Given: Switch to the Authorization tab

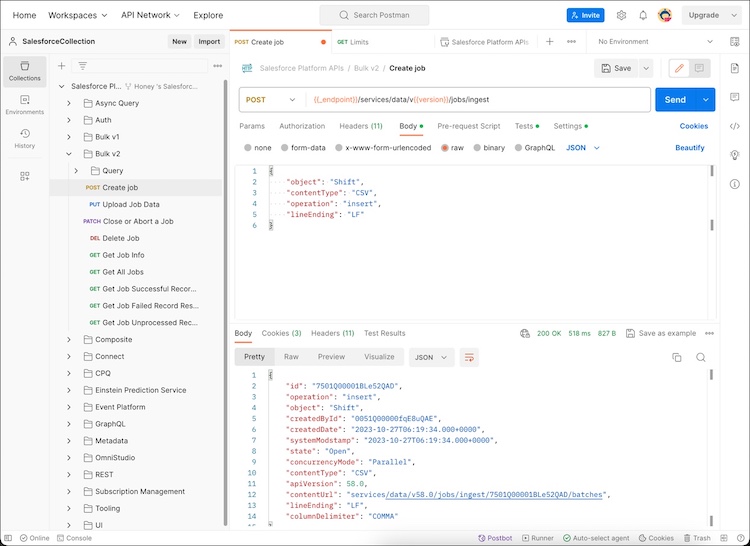Looking at the screenshot, I should (302, 126).
